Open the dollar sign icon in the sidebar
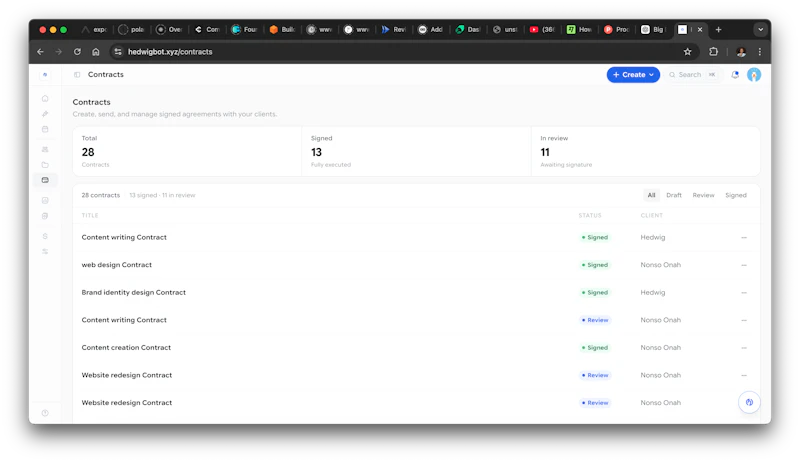The height and width of the screenshot is (462, 800). click(45, 236)
